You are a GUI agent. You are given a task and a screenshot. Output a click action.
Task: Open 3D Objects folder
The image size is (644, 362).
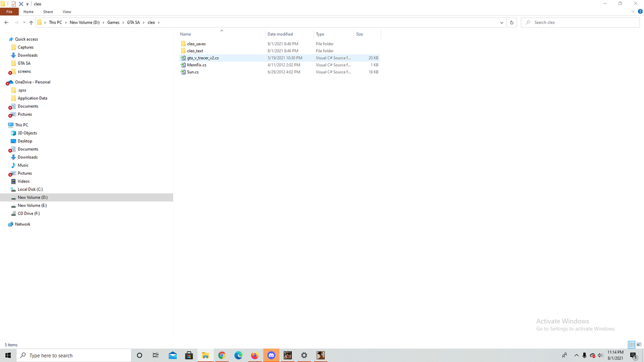(x=27, y=133)
